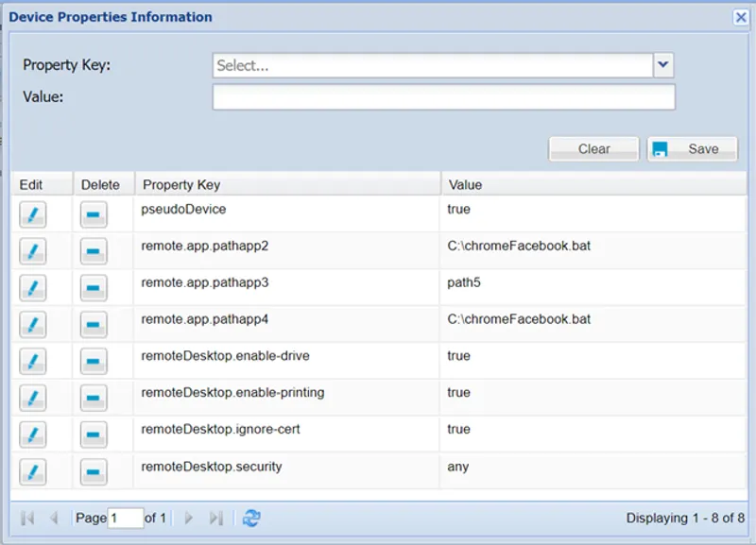Close the Device Properties Information dialog

(x=740, y=16)
